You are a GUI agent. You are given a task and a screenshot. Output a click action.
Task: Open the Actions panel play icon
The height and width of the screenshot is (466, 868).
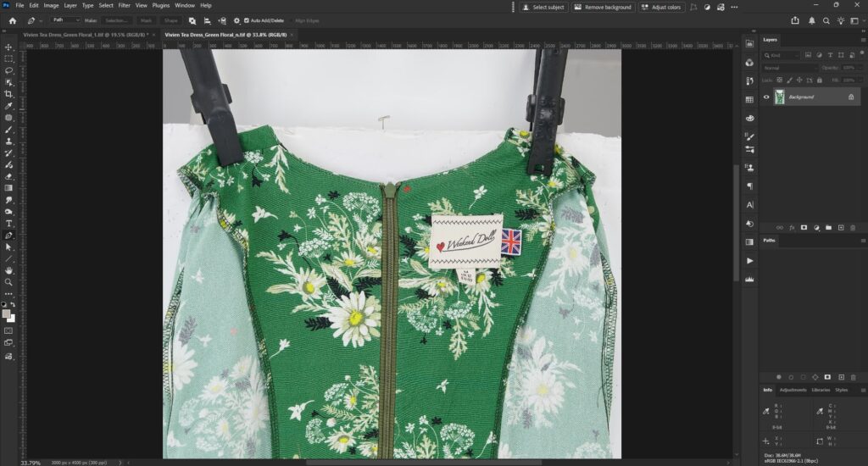tap(749, 261)
